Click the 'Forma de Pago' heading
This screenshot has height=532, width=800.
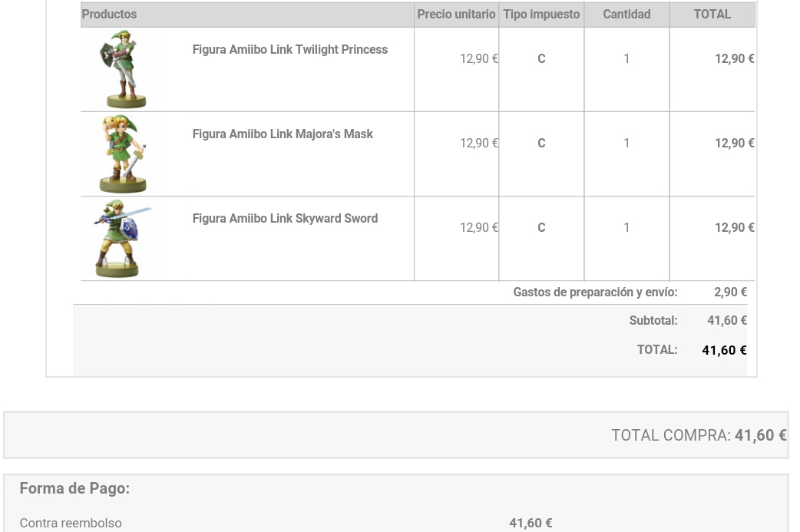(x=74, y=488)
